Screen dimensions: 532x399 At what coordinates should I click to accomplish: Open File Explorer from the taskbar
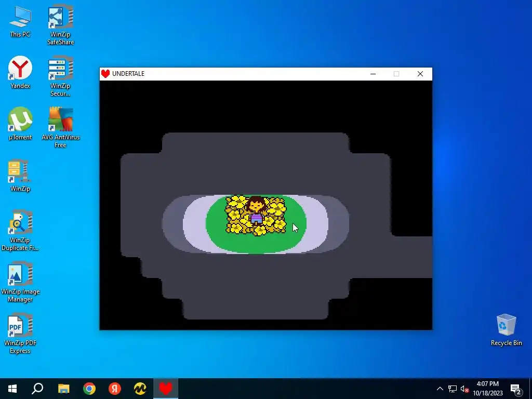[x=63, y=389]
